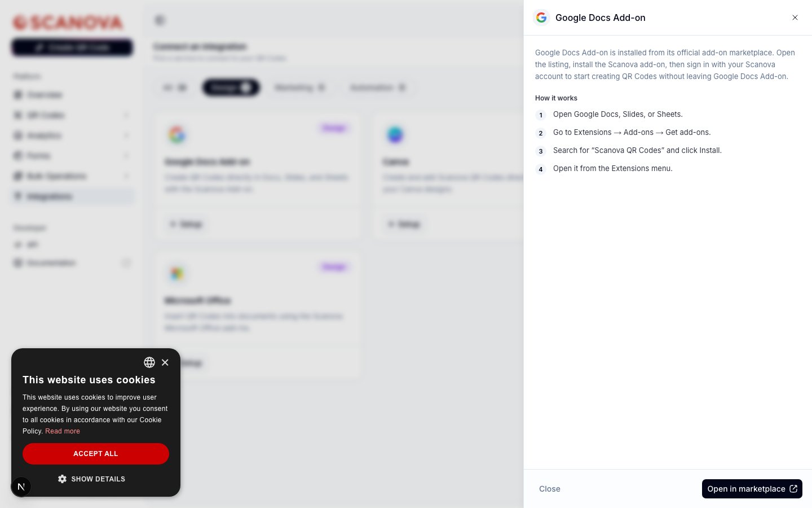Open the add-on in marketplace
The image size is (812, 508).
click(x=752, y=489)
